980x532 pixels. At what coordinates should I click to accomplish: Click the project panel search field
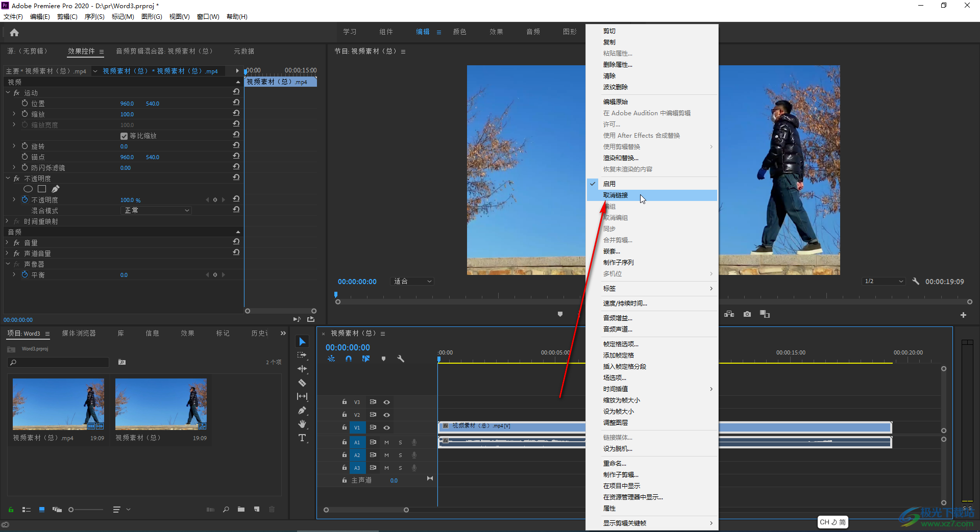(x=59, y=362)
